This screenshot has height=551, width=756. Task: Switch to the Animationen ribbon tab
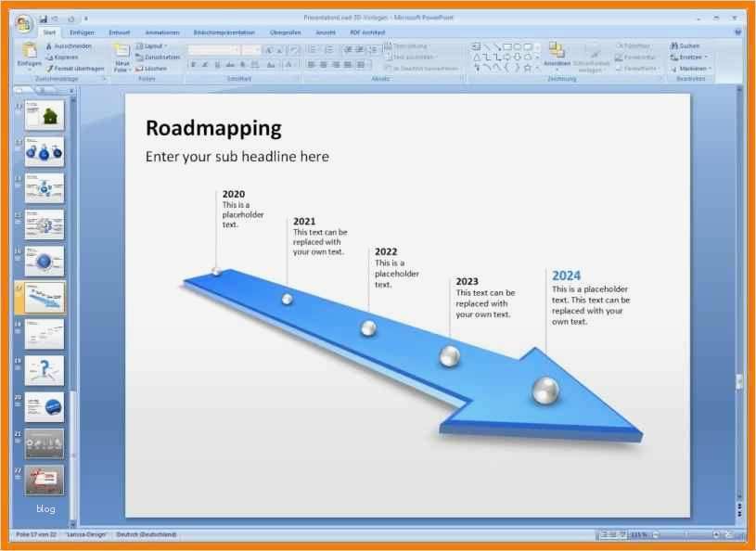(x=158, y=31)
